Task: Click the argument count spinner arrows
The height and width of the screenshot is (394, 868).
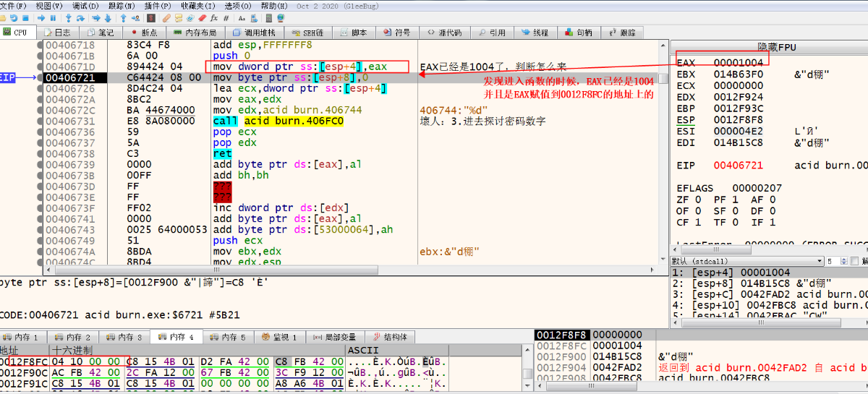Action: point(843,260)
